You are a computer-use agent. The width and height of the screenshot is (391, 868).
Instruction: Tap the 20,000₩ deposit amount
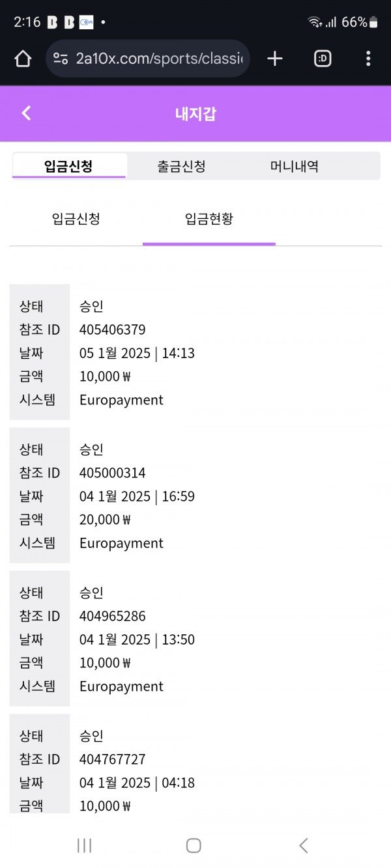pyautogui.click(x=105, y=520)
